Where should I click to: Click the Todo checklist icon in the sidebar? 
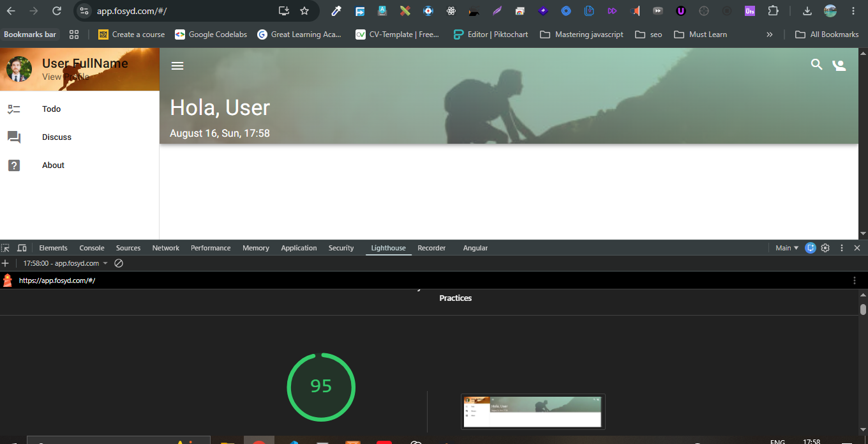14,109
